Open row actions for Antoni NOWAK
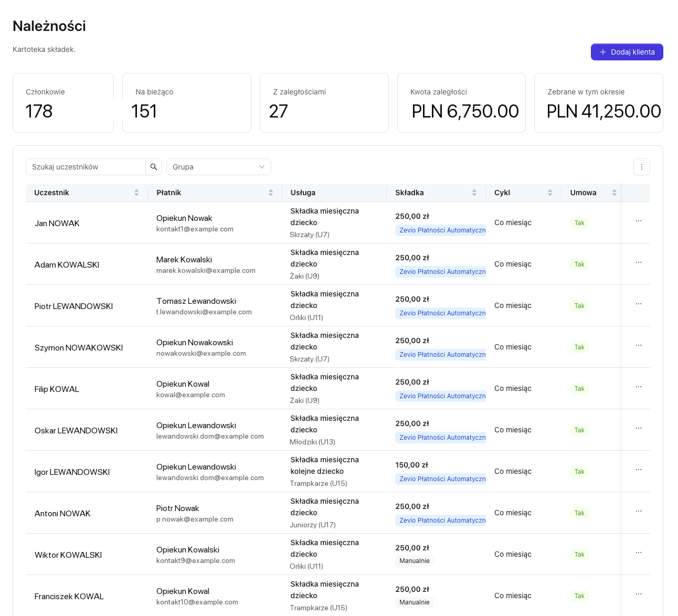This screenshot has width=678, height=616. 639,511
